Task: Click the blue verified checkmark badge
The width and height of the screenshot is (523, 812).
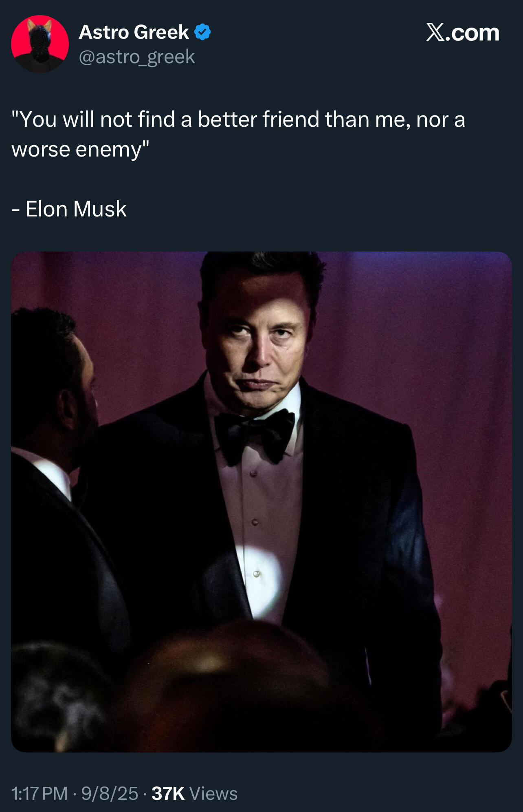Action: pos(202,32)
